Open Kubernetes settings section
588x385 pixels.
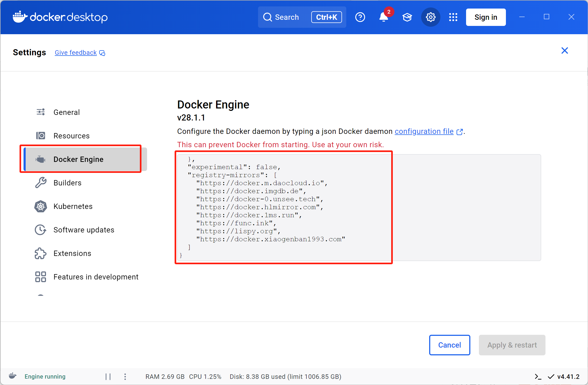pyautogui.click(x=73, y=206)
